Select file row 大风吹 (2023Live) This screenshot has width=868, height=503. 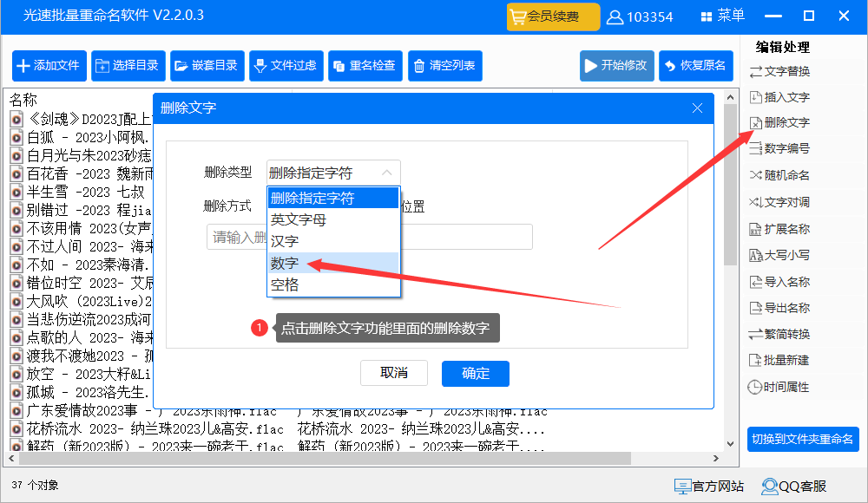82,301
